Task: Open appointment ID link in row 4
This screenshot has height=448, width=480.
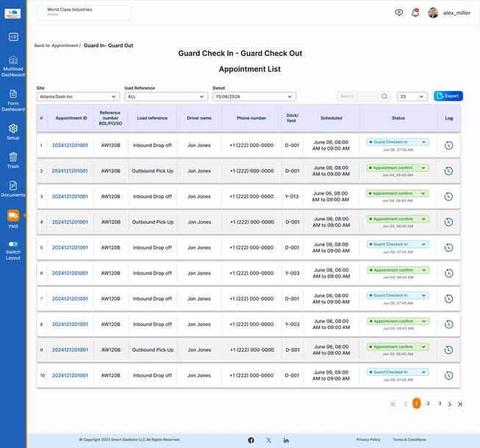Action: point(70,222)
